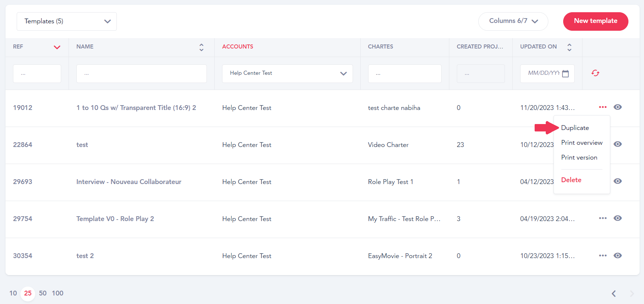Click reference number 29754
This screenshot has width=644, height=304.
point(23,219)
